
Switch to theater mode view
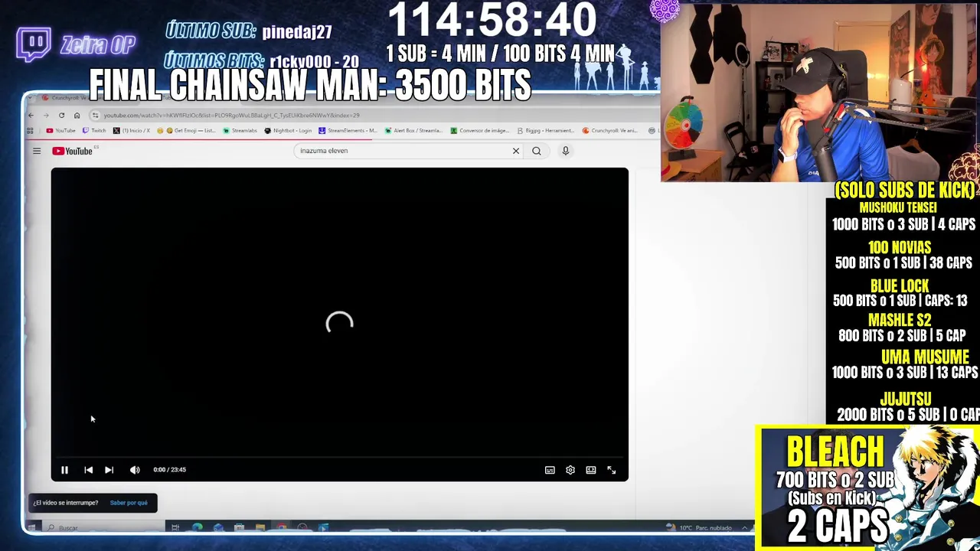pos(591,470)
